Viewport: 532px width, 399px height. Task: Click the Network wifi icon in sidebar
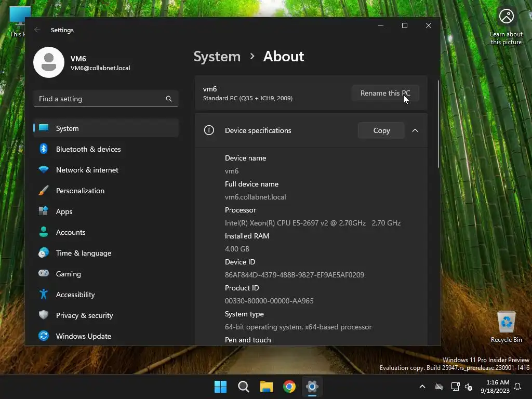(44, 169)
